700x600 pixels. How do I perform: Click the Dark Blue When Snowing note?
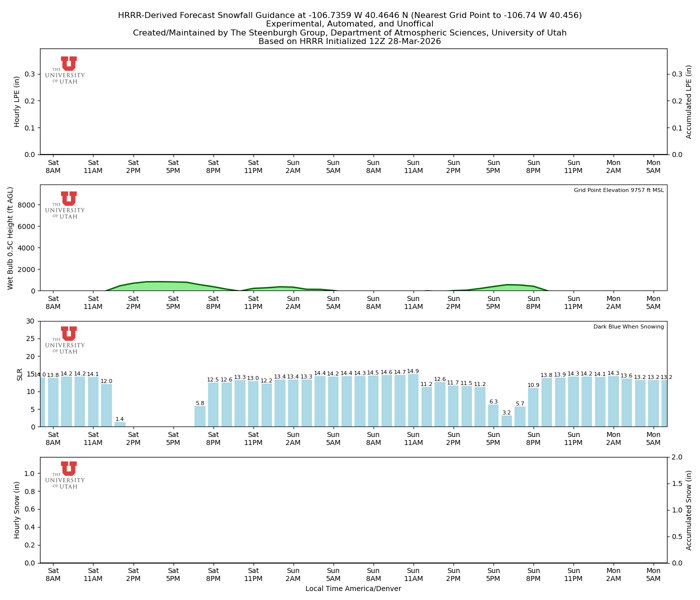coord(628,327)
